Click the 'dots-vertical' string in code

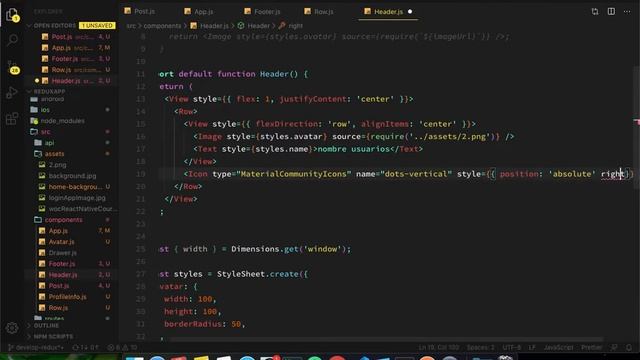pyautogui.click(x=416, y=174)
